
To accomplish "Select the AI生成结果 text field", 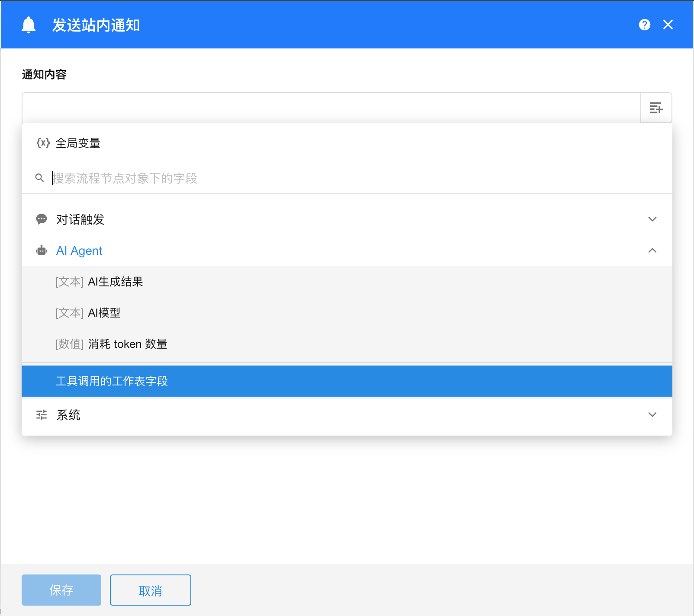I will (115, 282).
